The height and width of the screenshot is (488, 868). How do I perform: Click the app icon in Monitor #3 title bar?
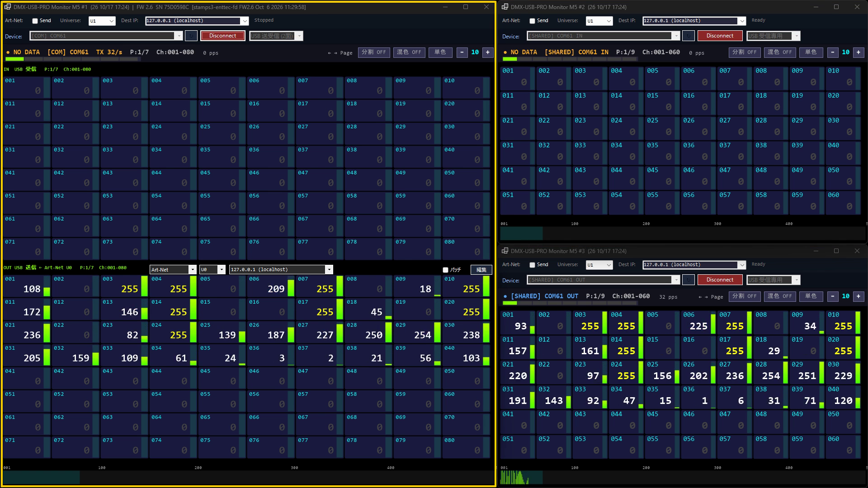[x=504, y=251]
